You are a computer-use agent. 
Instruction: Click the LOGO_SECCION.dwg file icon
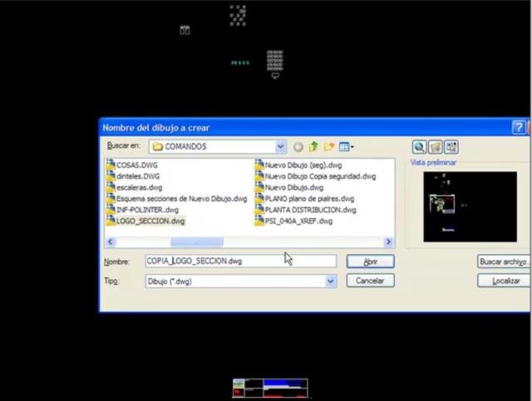pyautogui.click(x=111, y=221)
